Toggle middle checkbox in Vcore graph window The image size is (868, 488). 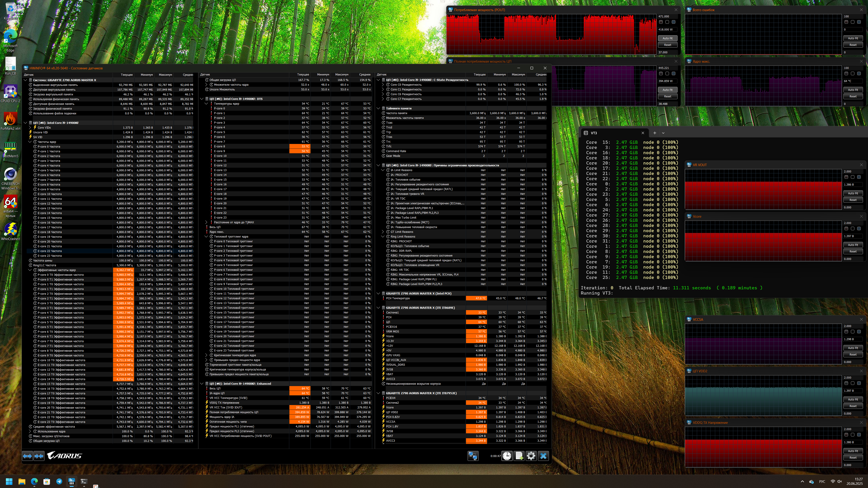(852, 229)
